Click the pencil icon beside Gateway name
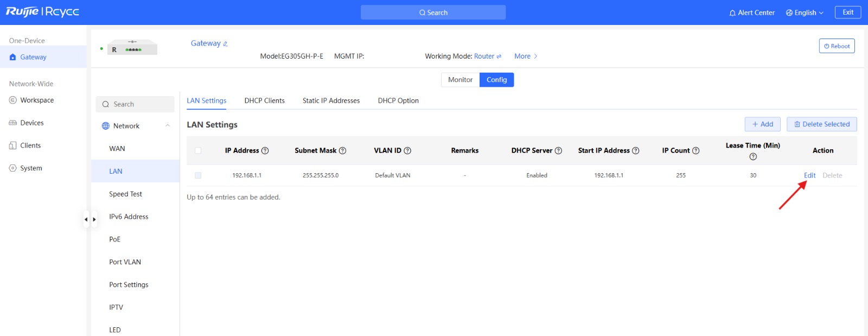Viewport: 868px width, 336px height. pos(226,44)
